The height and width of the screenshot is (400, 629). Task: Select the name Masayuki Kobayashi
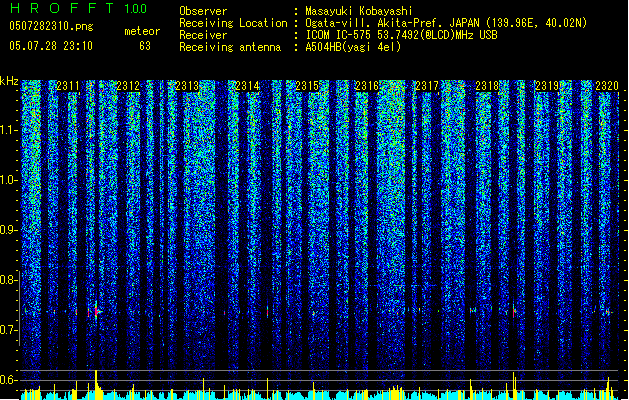[x=359, y=11]
